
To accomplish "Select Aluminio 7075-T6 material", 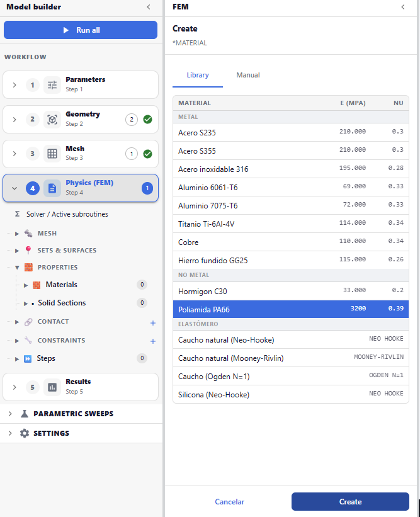I will tap(291, 205).
